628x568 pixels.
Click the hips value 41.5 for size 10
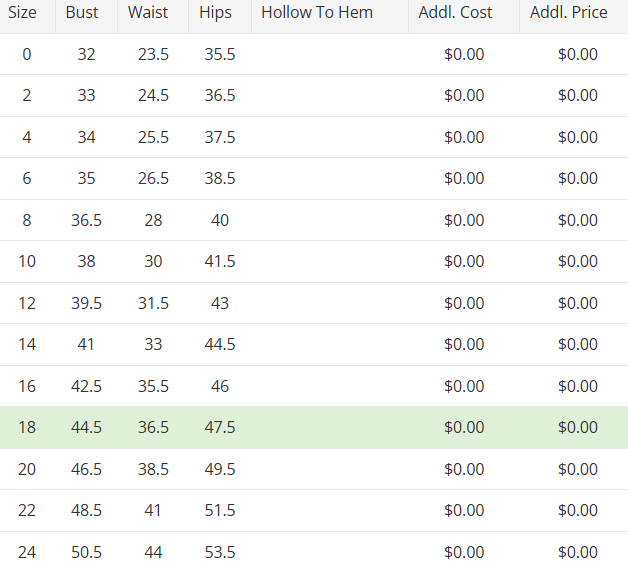tap(220, 262)
